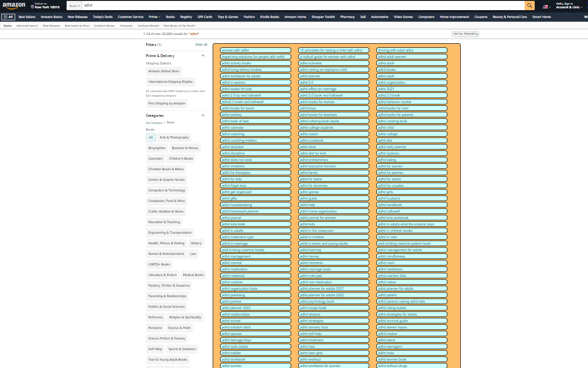
Task: Select the Parenting & Relationships chip
Action: 167,296
